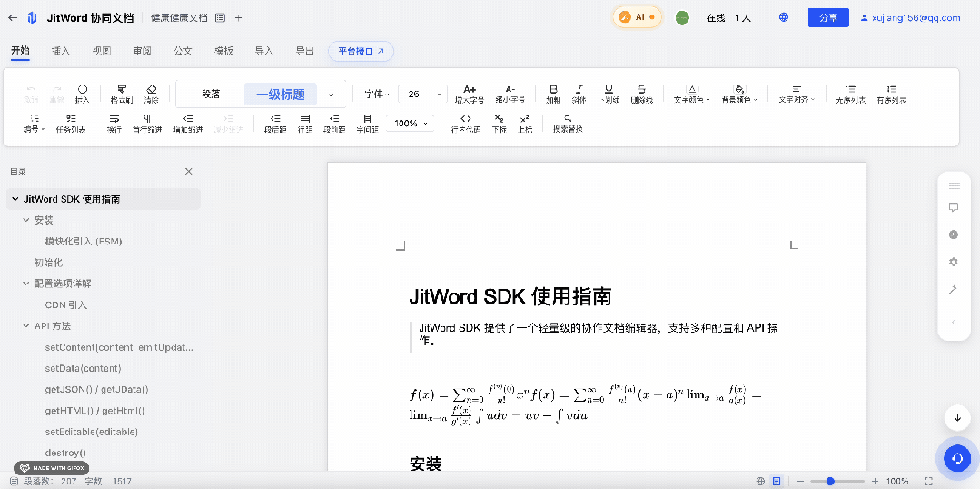Screen dimensions: 980x489
Task: Open 搜索替换 search and replace
Action: (x=568, y=124)
